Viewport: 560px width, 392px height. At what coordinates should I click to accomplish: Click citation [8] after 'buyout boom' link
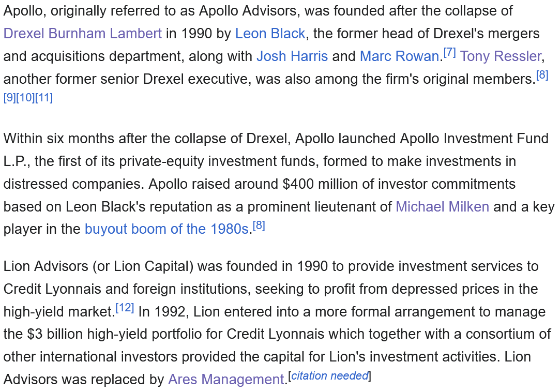click(259, 226)
